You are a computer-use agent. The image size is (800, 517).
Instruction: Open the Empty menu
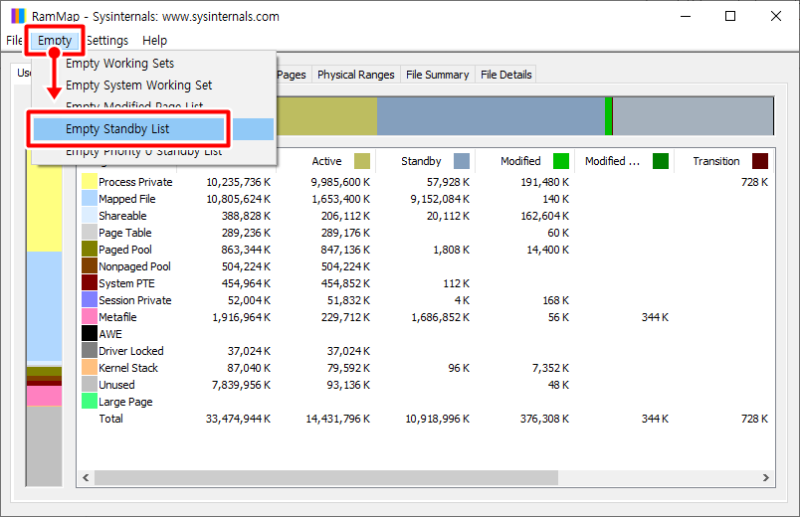[x=55, y=40]
